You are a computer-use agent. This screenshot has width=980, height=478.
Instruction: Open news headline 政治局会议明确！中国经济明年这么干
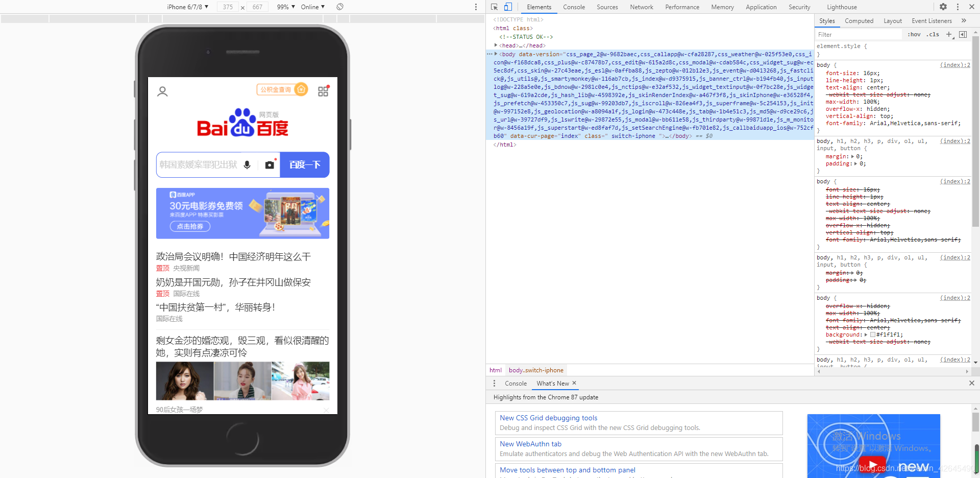coord(233,256)
